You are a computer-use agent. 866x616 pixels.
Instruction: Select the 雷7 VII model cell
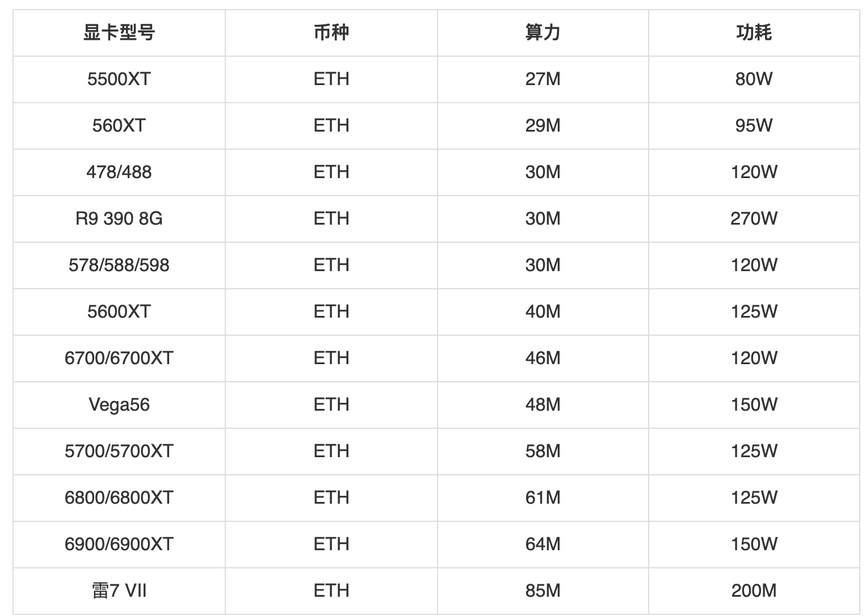[x=119, y=591]
